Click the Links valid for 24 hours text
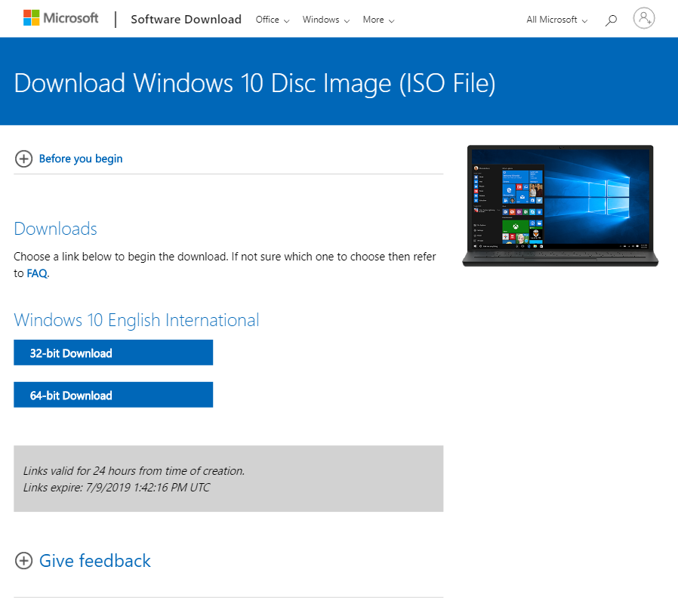 coord(134,471)
